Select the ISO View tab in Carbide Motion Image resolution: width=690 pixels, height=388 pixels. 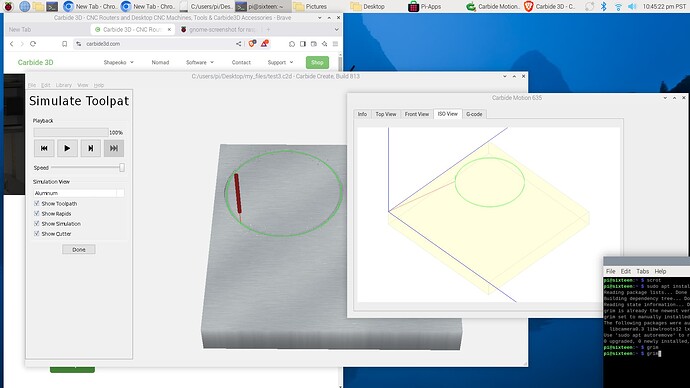pos(448,113)
